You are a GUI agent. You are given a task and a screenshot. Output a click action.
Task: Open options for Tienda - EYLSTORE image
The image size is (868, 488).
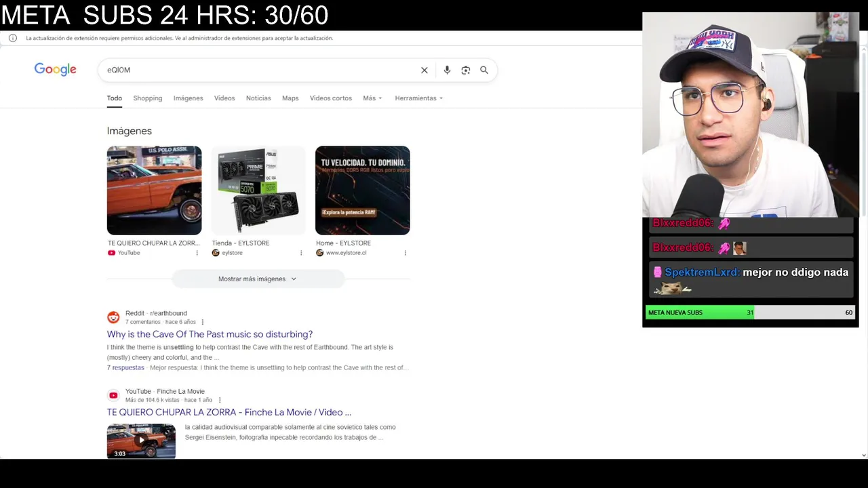tap(301, 253)
